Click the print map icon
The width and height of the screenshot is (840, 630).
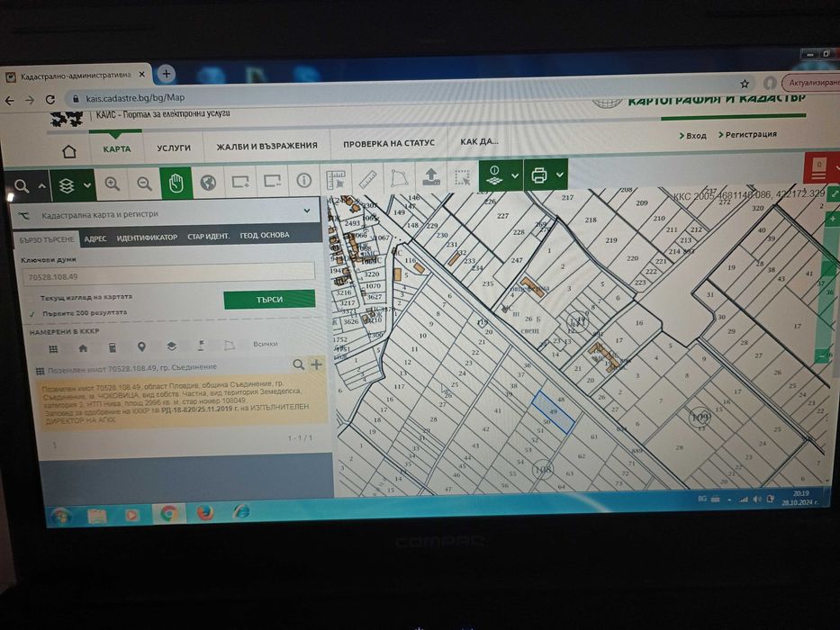539,175
